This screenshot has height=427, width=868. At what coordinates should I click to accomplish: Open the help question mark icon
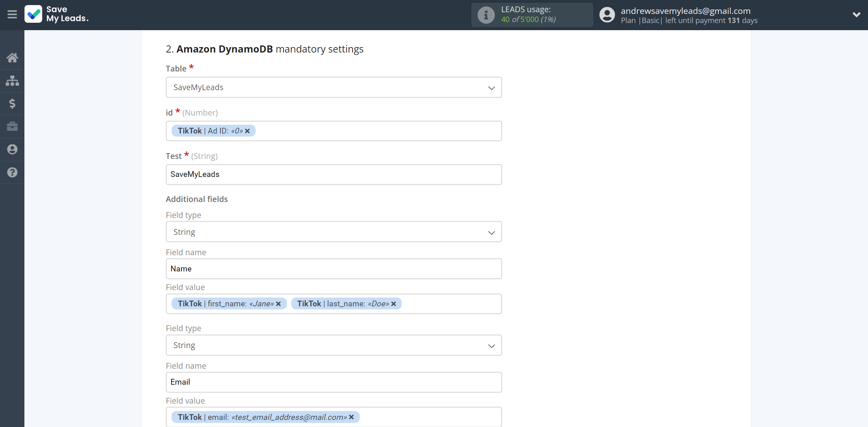pos(12,172)
